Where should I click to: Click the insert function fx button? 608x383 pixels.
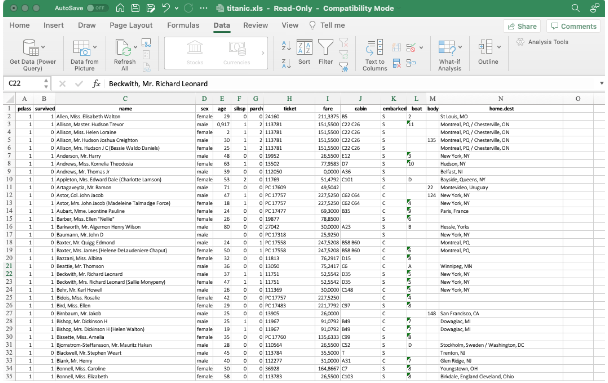96,83
